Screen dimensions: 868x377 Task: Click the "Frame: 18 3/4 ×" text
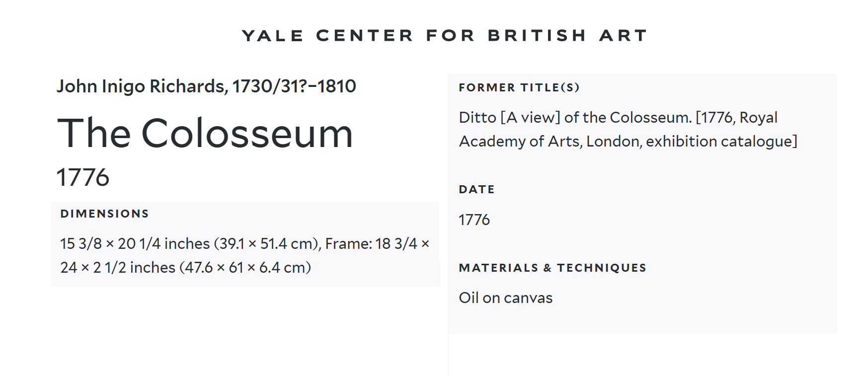click(377, 244)
